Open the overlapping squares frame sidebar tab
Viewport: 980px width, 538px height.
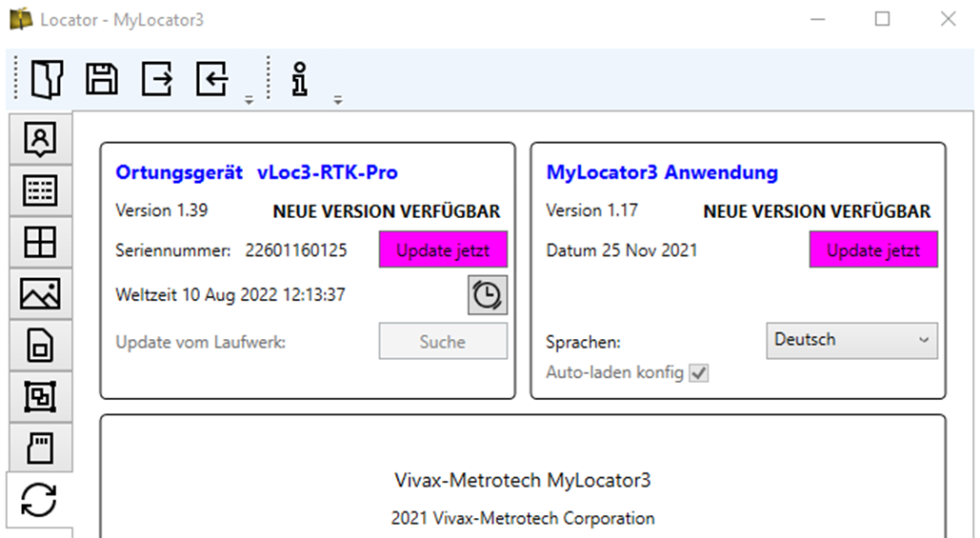(41, 397)
